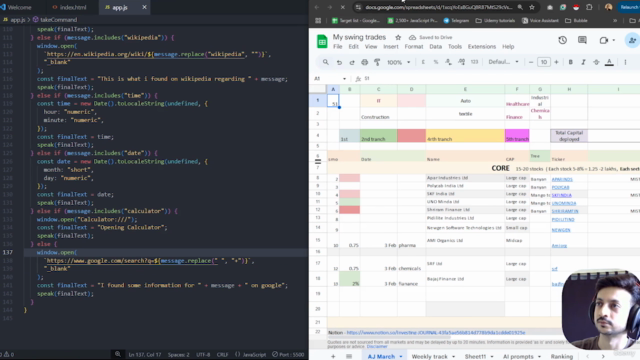640x360 pixels.
Task: Format as currency in Sheets toolbar
Action: (x=423, y=62)
